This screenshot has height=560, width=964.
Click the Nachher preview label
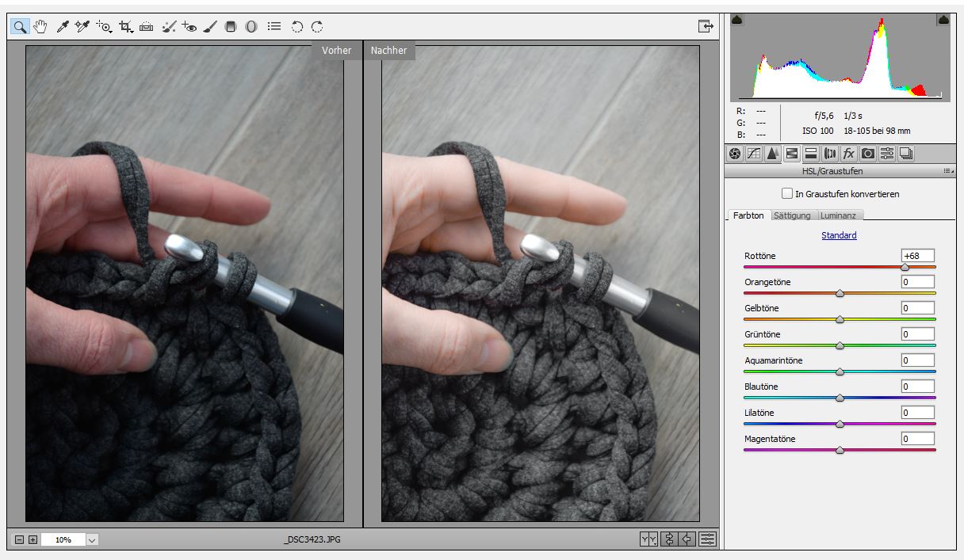pos(388,50)
